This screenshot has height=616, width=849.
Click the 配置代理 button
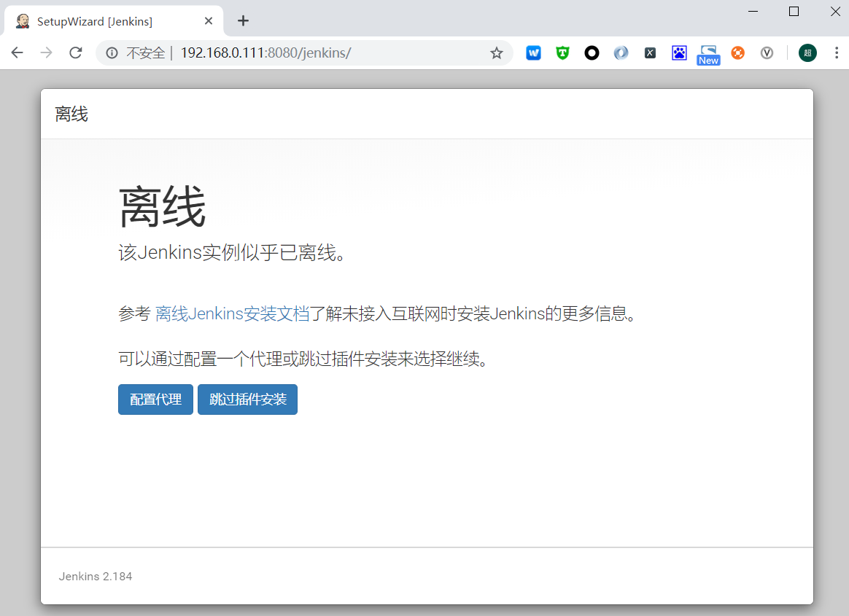click(155, 399)
